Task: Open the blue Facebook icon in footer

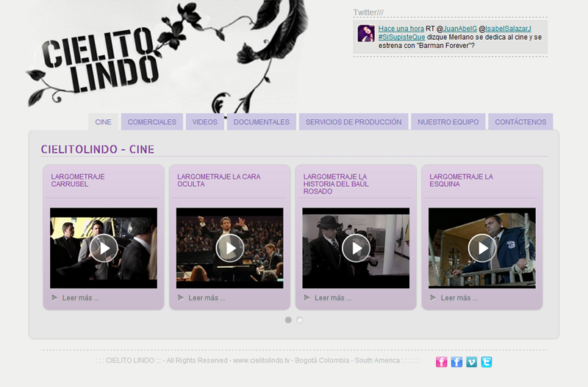Action: 456,361
